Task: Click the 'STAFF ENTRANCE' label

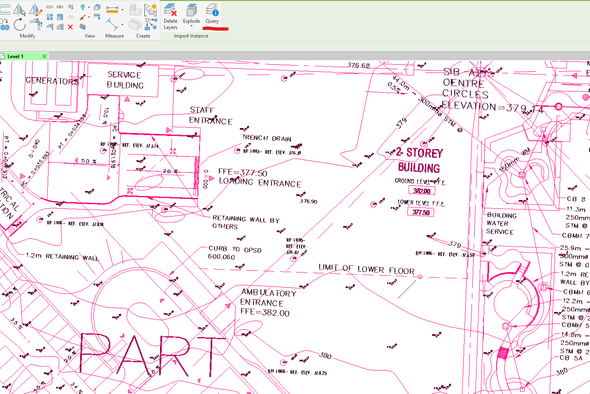Action: point(210,116)
